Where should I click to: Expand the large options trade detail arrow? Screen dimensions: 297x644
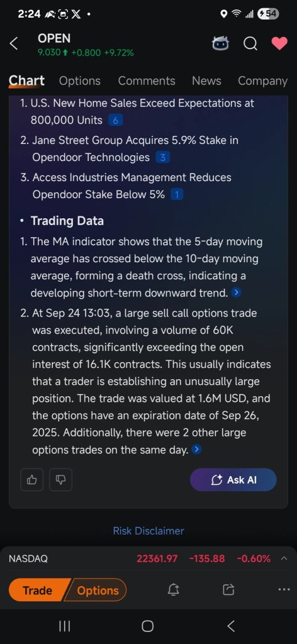pos(197,450)
